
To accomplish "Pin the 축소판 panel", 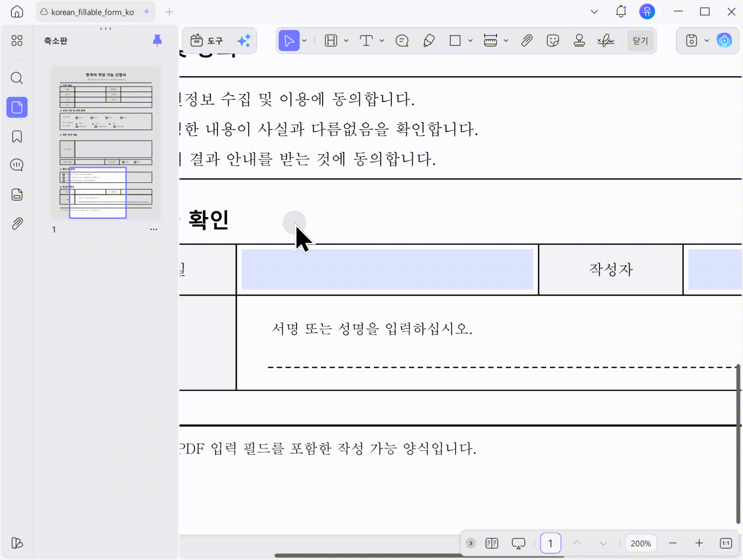I will pos(157,40).
